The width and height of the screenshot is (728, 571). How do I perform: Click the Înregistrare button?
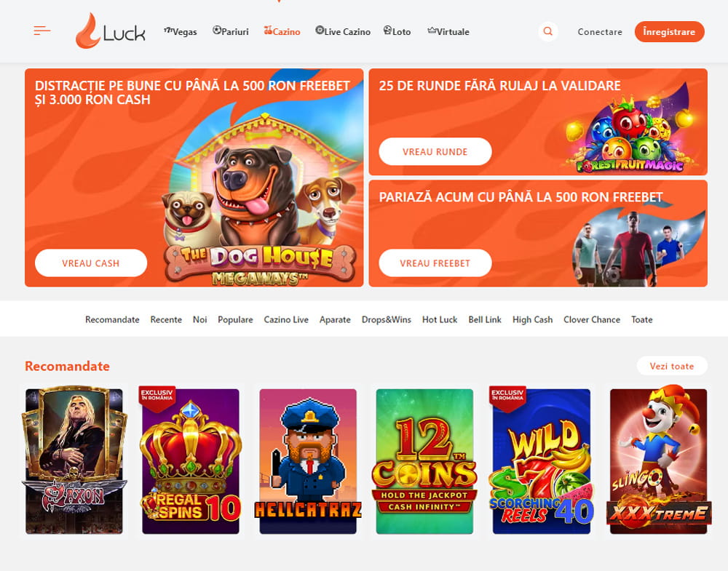(670, 31)
